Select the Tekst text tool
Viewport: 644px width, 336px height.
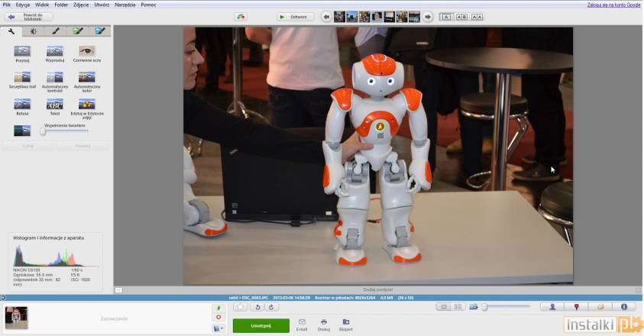click(x=54, y=105)
